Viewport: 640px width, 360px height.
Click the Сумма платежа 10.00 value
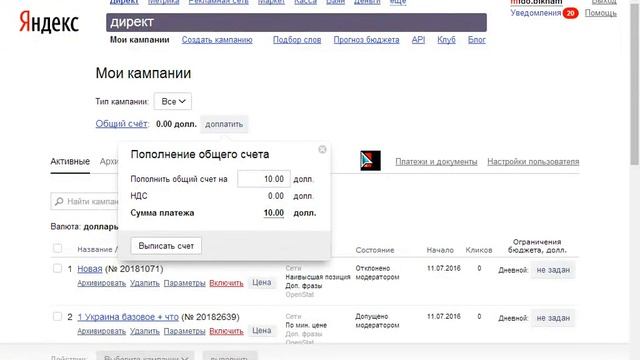tap(273, 213)
